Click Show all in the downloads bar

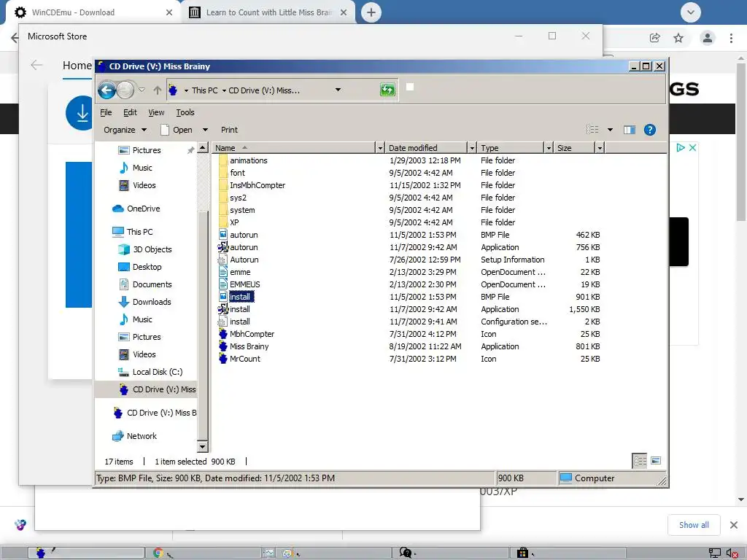click(694, 525)
